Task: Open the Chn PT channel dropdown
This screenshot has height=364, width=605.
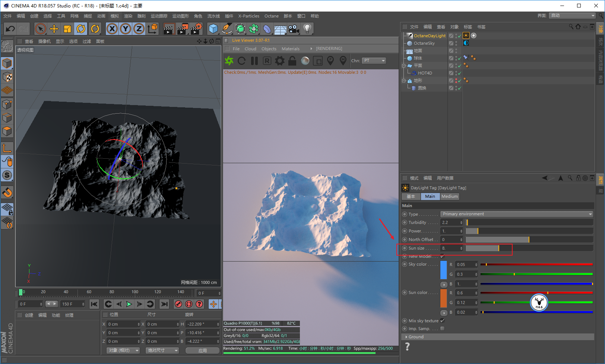Action: [x=374, y=60]
